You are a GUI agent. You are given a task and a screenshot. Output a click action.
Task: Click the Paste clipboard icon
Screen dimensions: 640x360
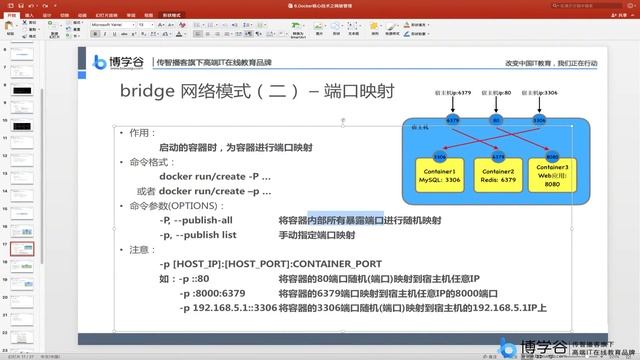coord(9,27)
